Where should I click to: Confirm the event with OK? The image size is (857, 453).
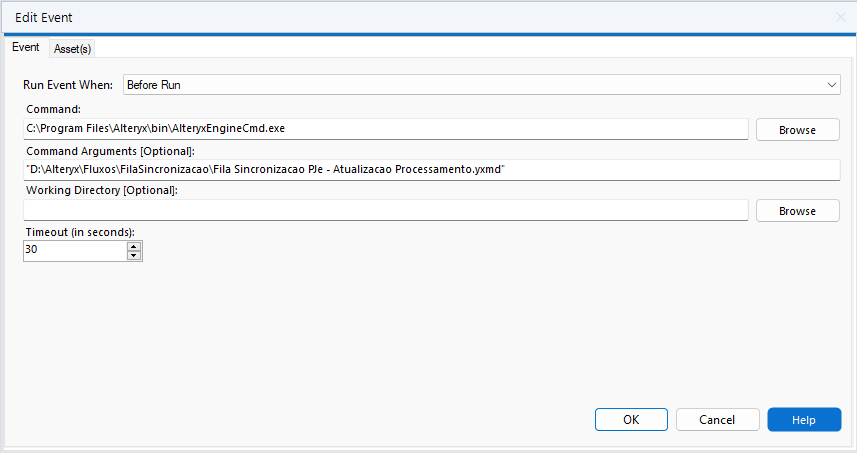click(631, 420)
